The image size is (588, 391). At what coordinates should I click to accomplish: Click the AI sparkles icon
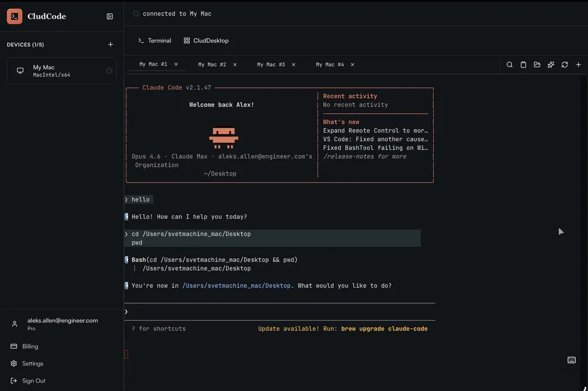(x=550, y=63)
